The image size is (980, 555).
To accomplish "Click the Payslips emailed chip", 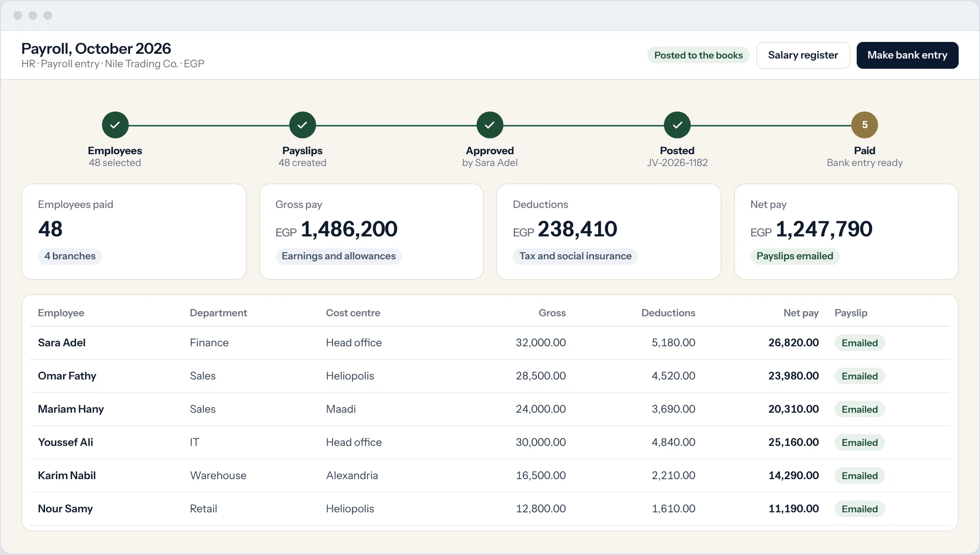I will point(795,256).
